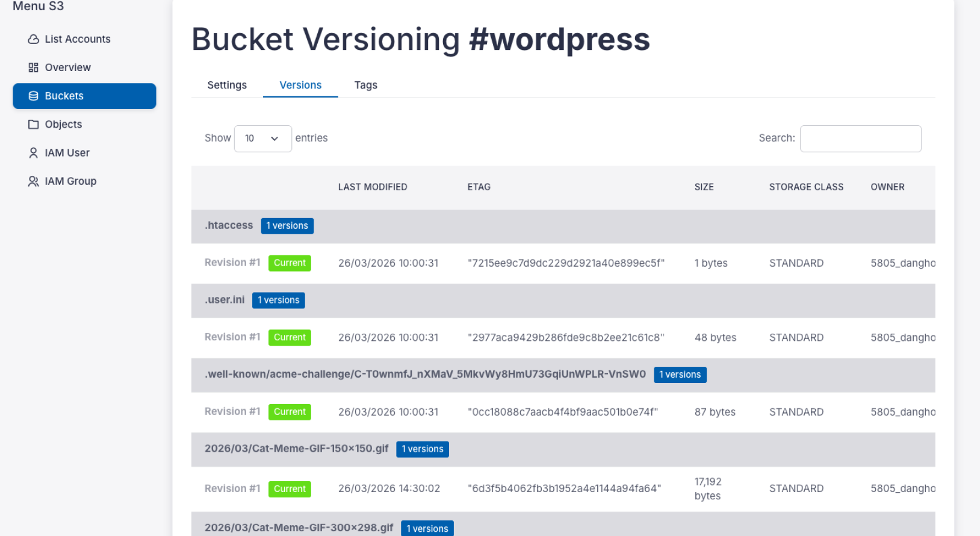Click the Cat-Meme-GIF-150×150.gif file name
Viewport: 980px width, 536px height.
tap(297, 449)
